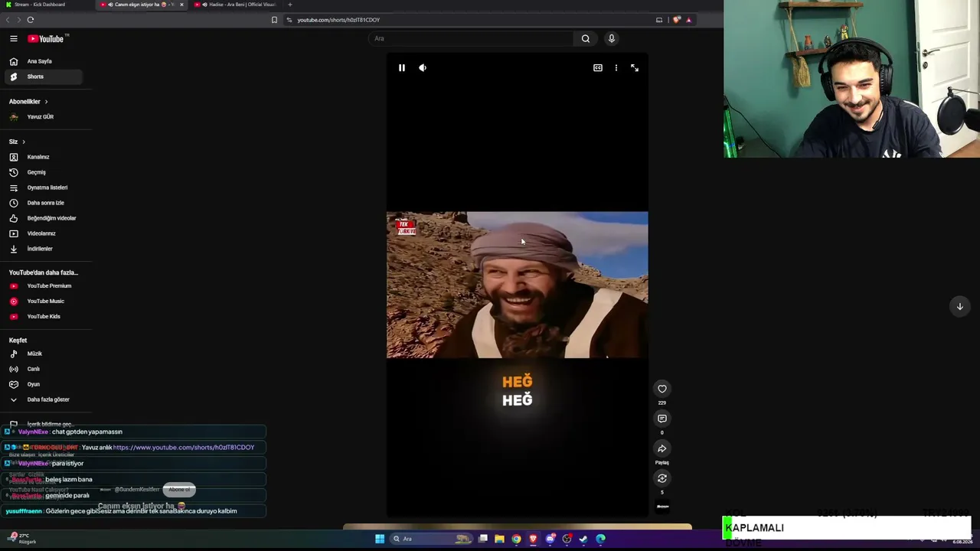Go to the next Short arrow
This screenshot has height=551, width=980.
(x=959, y=306)
